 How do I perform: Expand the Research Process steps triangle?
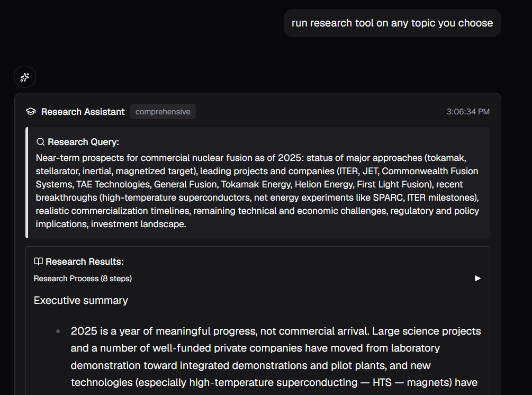tap(477, 279)
